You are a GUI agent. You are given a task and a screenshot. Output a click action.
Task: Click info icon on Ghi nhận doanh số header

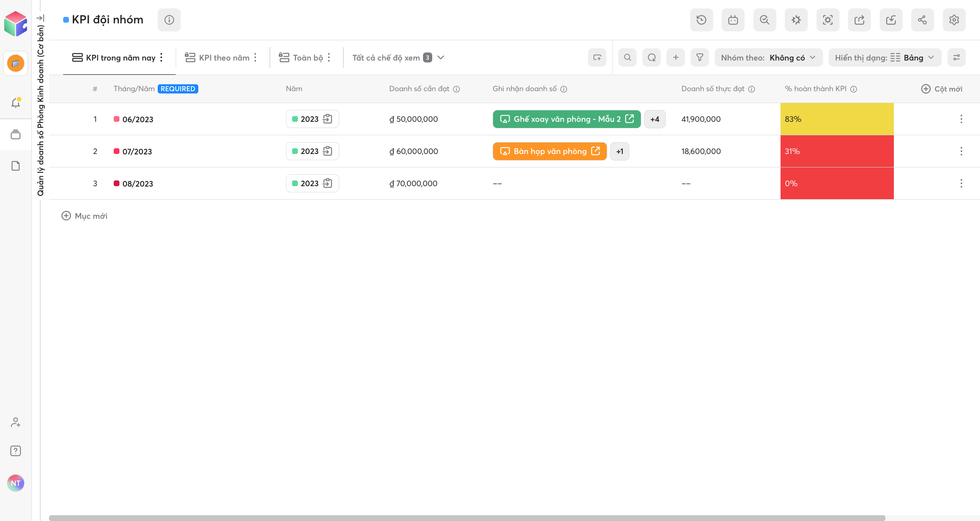coord(563,89)
